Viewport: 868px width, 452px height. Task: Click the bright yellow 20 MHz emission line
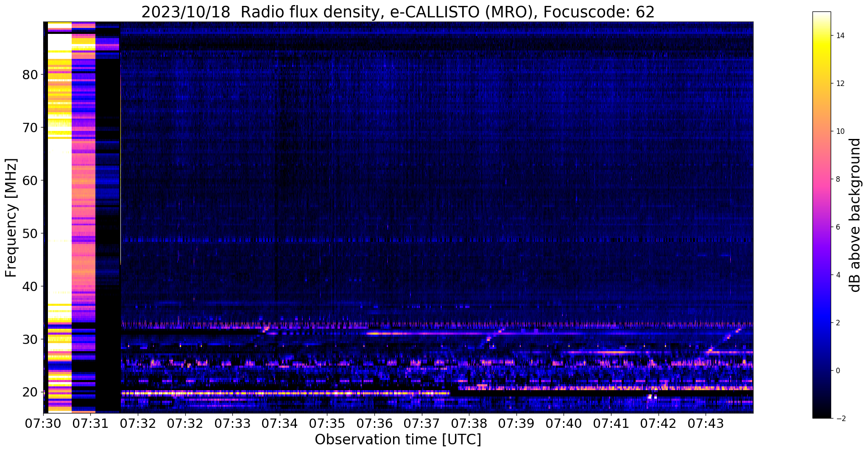point(285,394)
